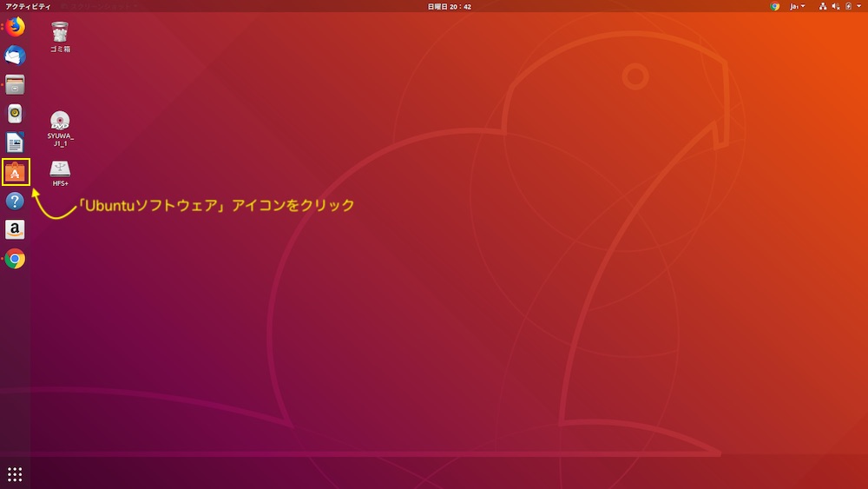The width and height of the screenshot is (868, 489).
Task: Open the Ja input source dropdown
Action: click(797, 7)
